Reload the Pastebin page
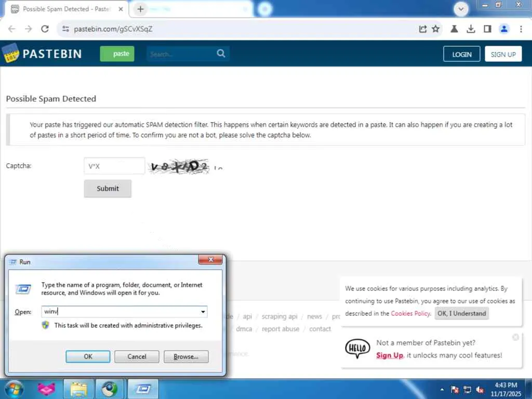Screen dimensions: 532x399 (x=45, y=29)
